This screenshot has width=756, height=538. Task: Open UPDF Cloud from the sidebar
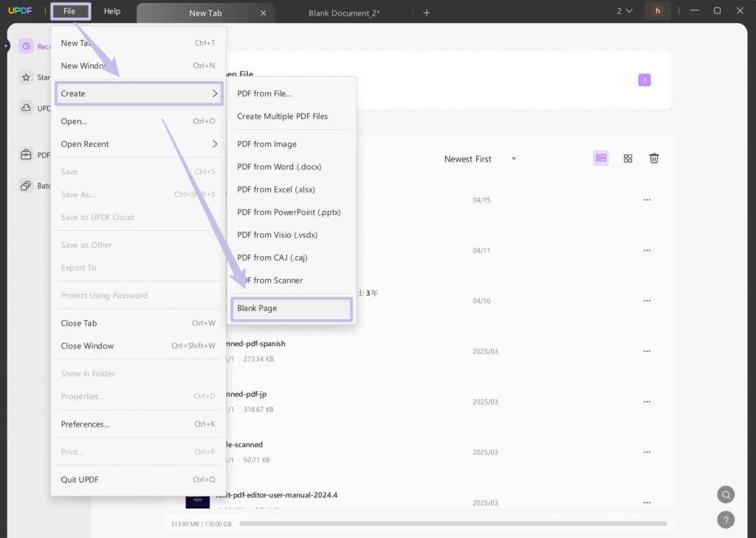[x=24, y=108]
